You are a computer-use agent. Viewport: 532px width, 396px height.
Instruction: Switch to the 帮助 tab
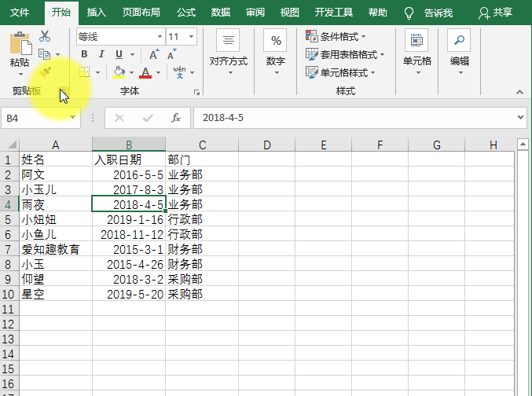(x=378, y=13)
